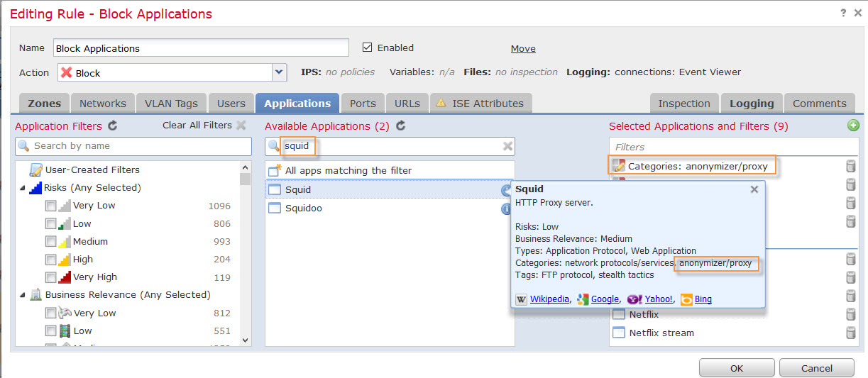Check the Very High risk filter
The height and width of the screenshot is (378, 868).
(50, 277)
